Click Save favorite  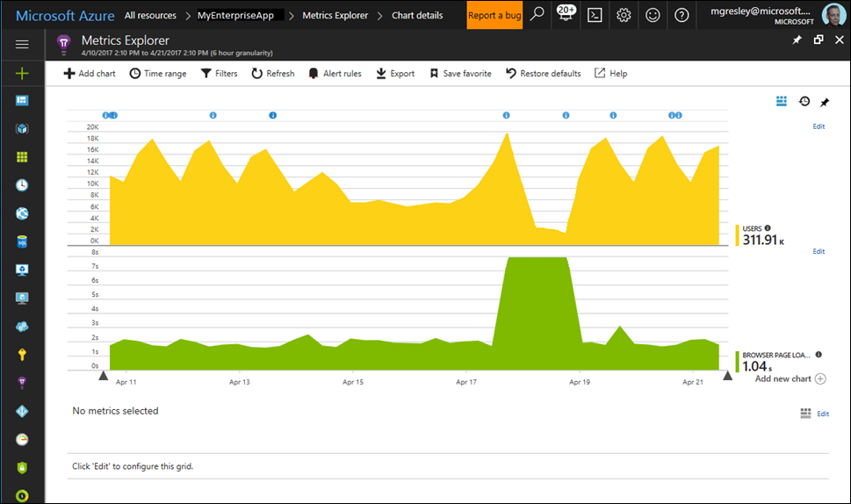[460, 73]
